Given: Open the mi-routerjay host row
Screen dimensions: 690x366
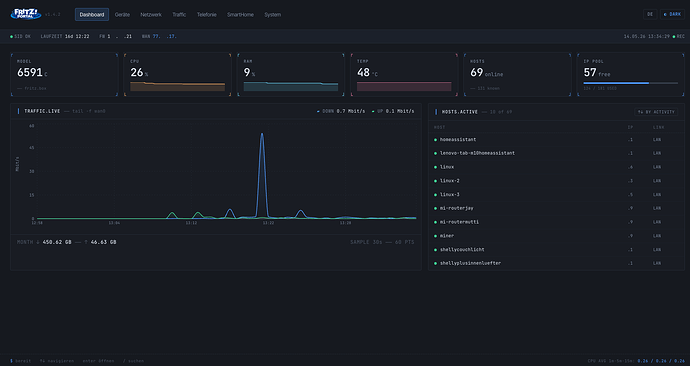Looking at the screenshot, I should click(556, 208).
